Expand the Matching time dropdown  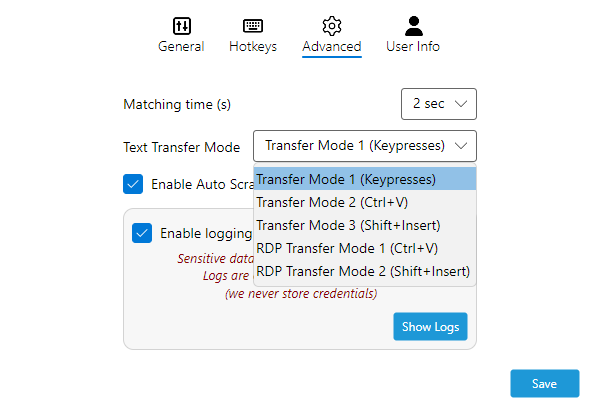pyautogui.click(x=438, y=104)
